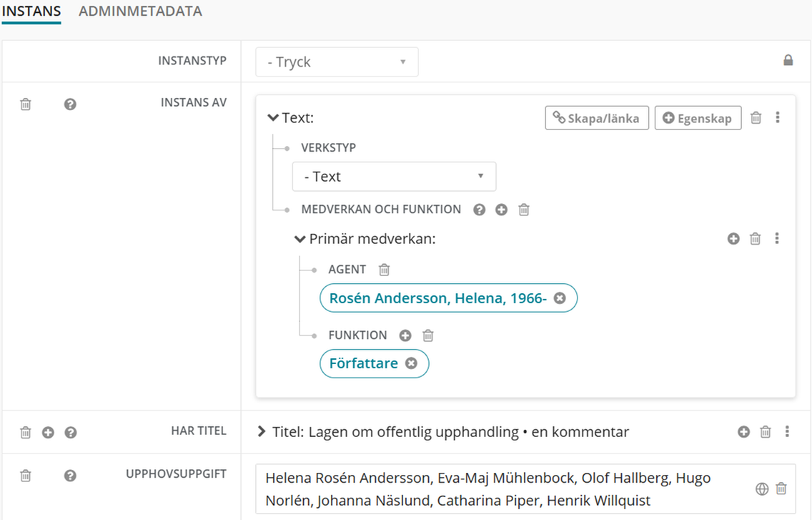Click into the Upphovsuppgift text field
The width and height of the screenshot is (812, 520).
click(x=500, y=489)
